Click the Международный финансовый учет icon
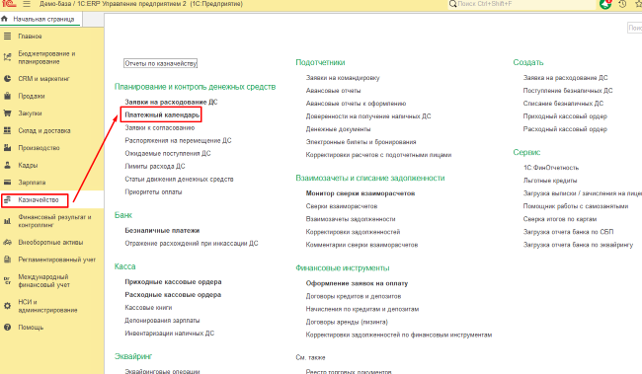 [7, 281]
